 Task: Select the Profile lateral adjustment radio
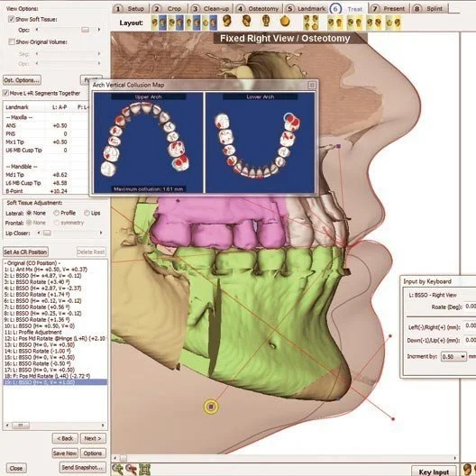click(56, 213)
